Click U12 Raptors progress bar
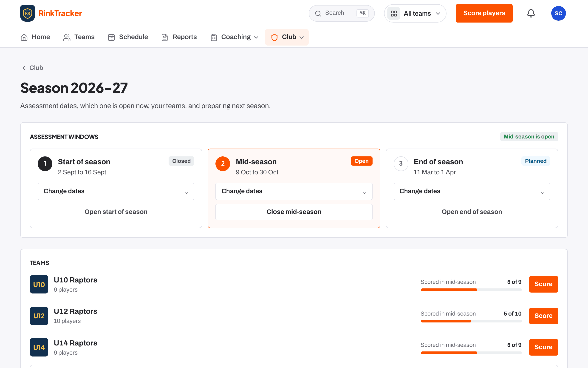 471,321
